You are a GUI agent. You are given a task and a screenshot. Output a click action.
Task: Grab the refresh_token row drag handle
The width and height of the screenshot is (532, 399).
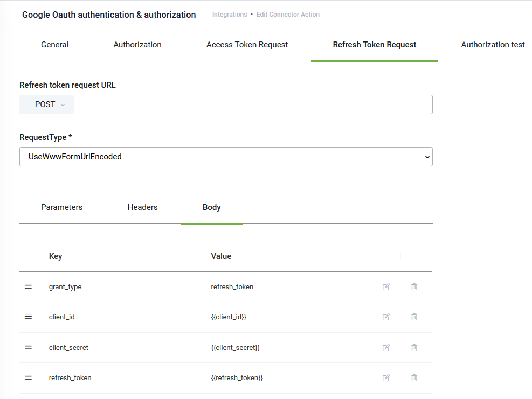pos(28,377)
